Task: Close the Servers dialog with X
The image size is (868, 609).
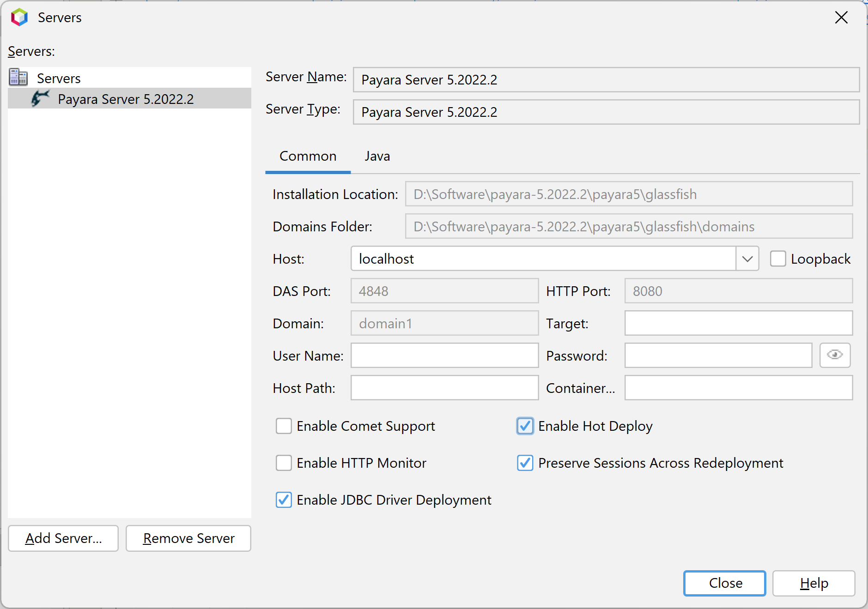Action: tap(841, 18)
